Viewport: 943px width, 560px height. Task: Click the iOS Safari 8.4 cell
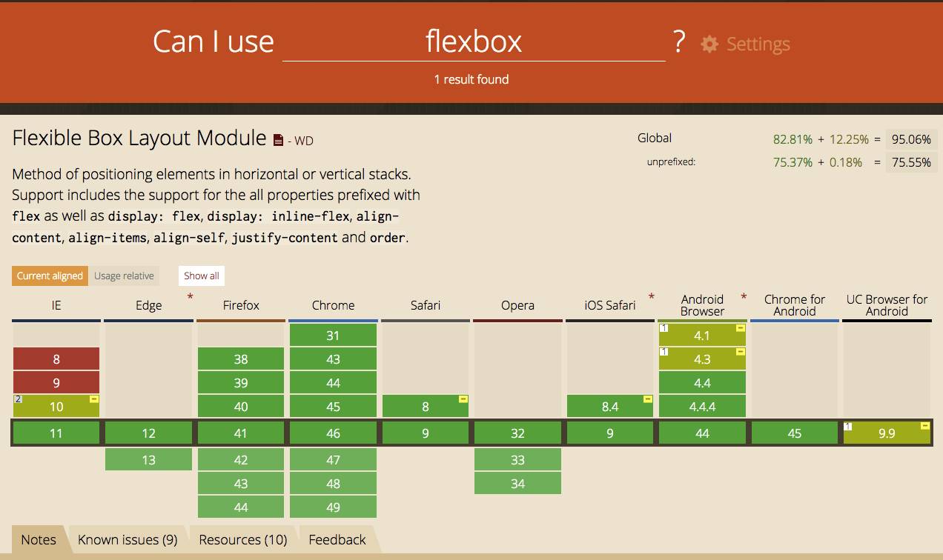point(609,407)
